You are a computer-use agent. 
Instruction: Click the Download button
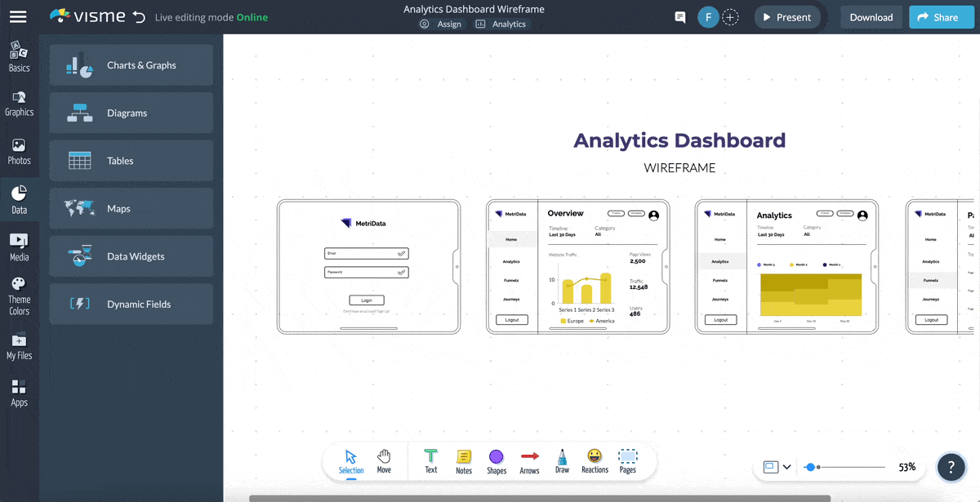871,17
